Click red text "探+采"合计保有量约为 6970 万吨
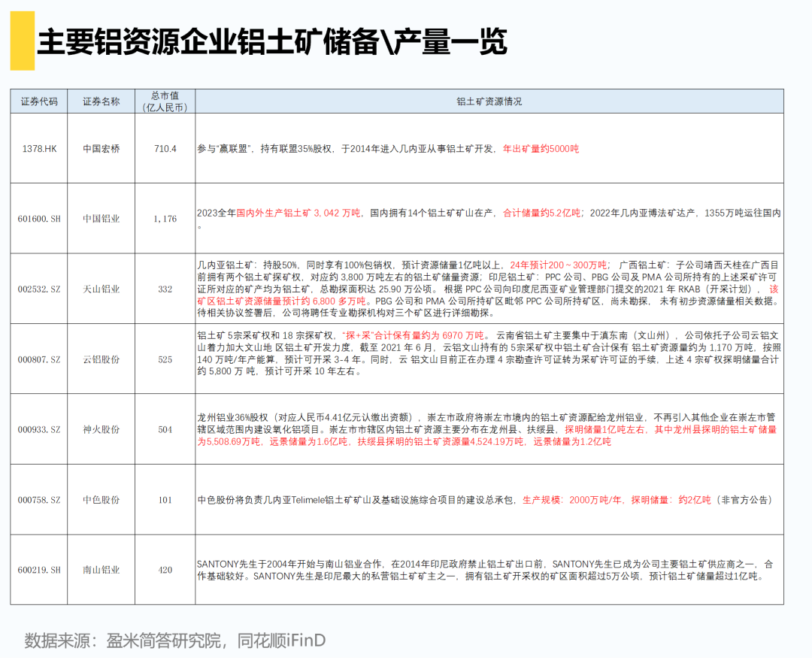 pyautogui.click(x=415, y=335)
